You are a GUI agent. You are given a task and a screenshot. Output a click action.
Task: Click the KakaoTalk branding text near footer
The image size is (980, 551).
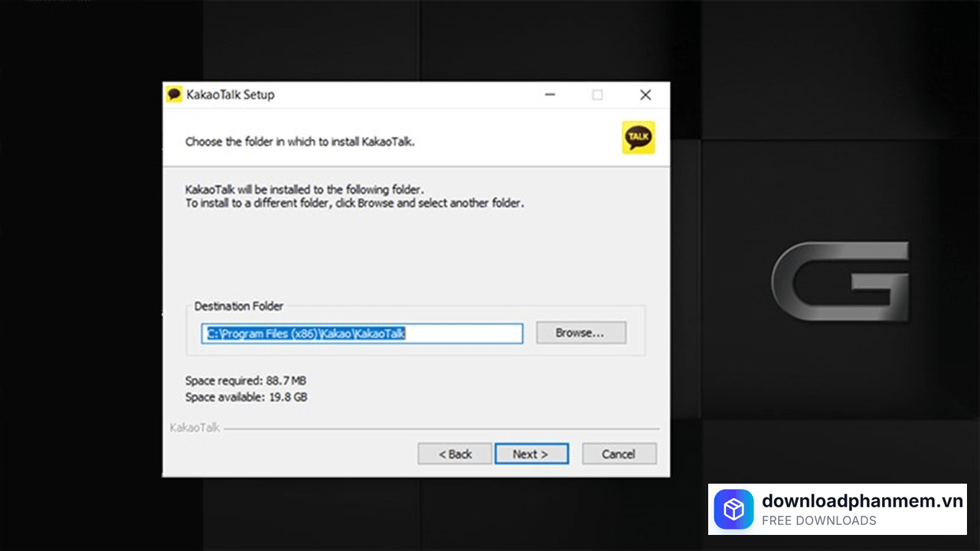[194, 428]
